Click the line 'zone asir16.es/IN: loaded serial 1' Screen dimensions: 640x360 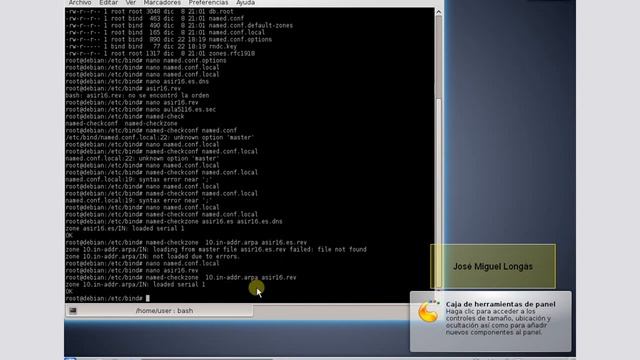tap(124, 229)
